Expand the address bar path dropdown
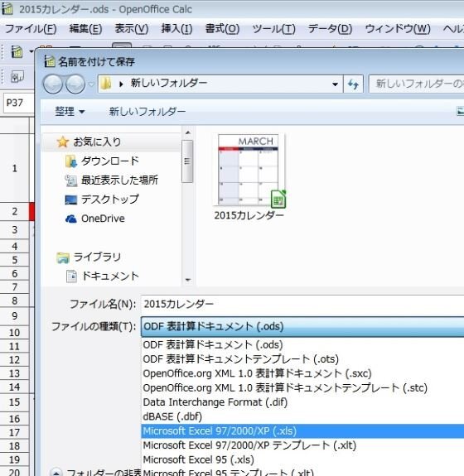This screenshot has width=464, height=476. [335, 84]
